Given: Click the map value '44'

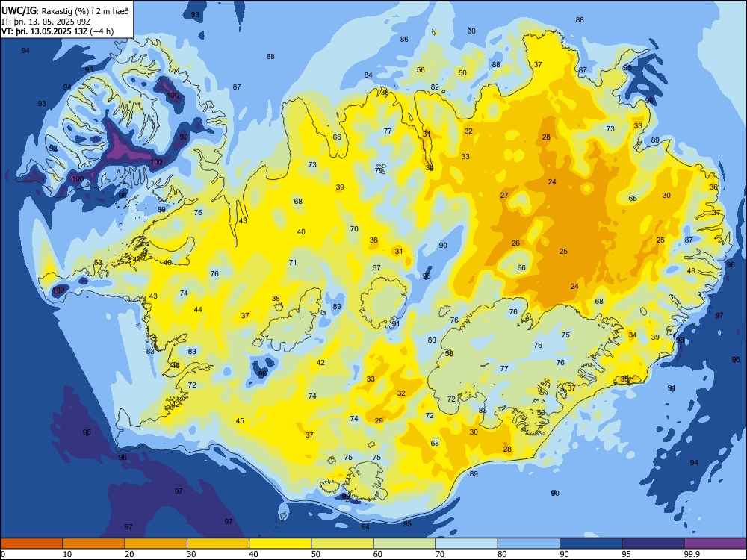Looking at the screenshot, I should click(x=198, y=310).
